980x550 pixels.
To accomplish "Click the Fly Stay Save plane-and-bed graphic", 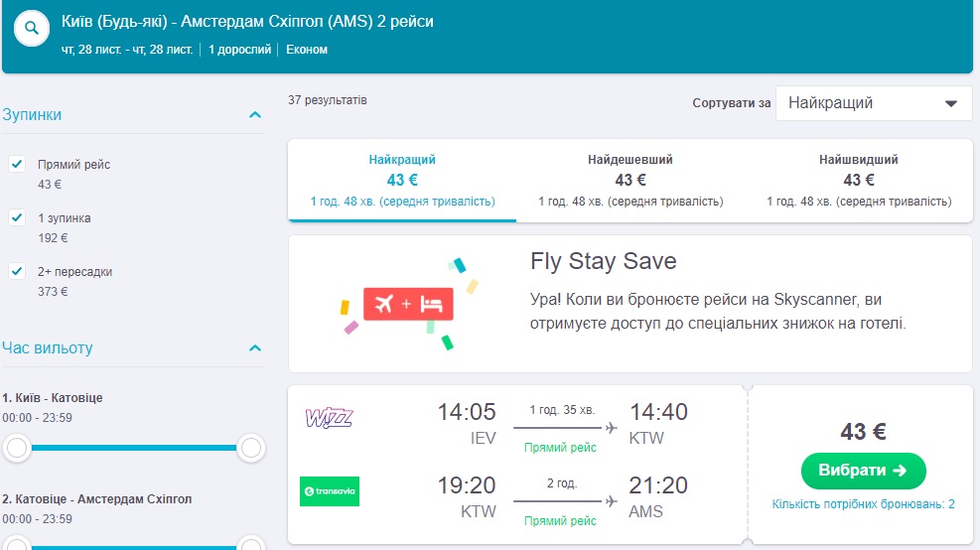I will pos(408,304).
